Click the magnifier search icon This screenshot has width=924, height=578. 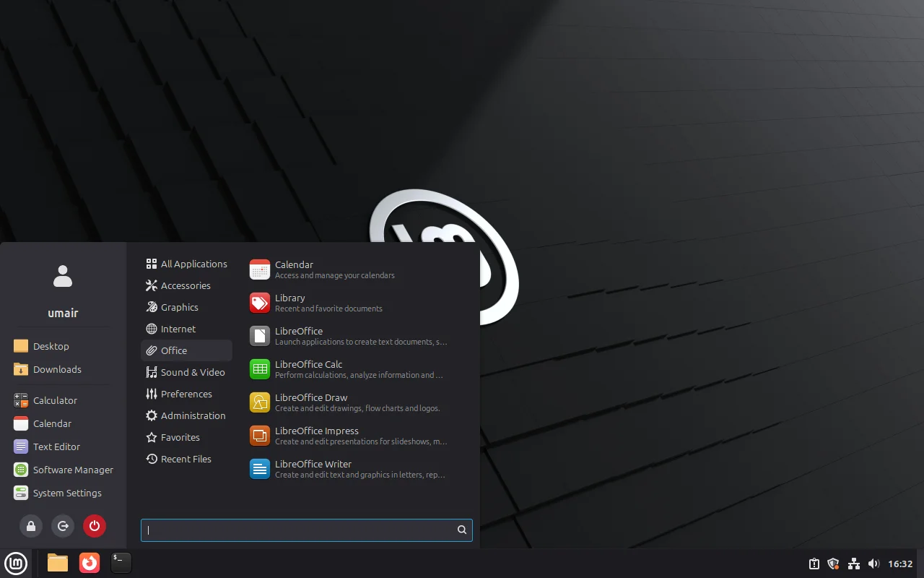tap(462, 530)
